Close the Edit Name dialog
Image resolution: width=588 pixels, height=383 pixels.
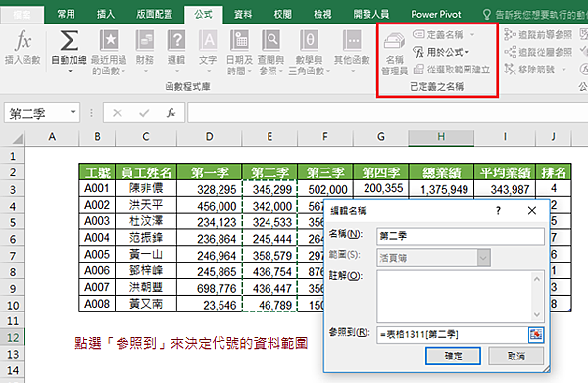(x=532, y=211)
